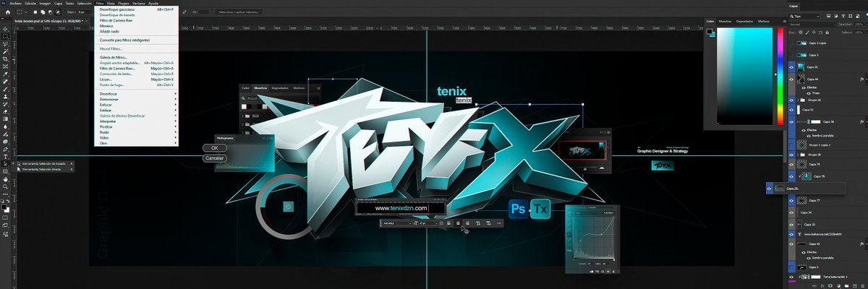Hide layer Capa 44 with eye icon
Image resolution: width=868 pixels, height=289 pixels.
tap(791, 79)
